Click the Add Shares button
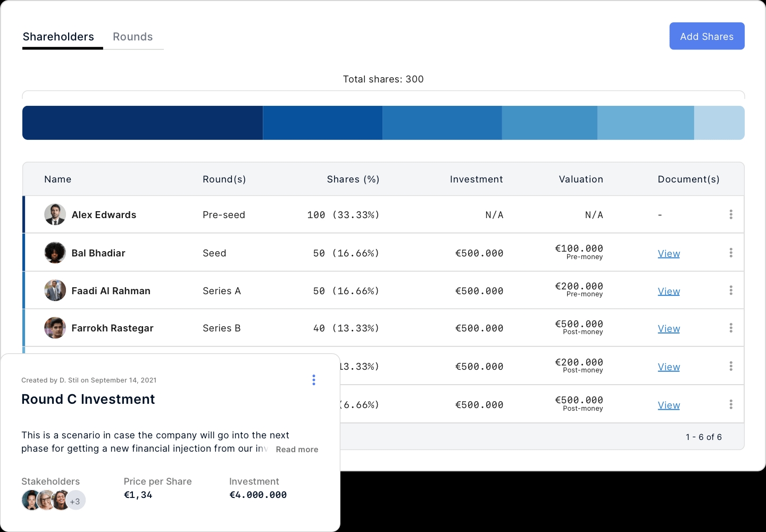766x532 pixels. point(707,36)
